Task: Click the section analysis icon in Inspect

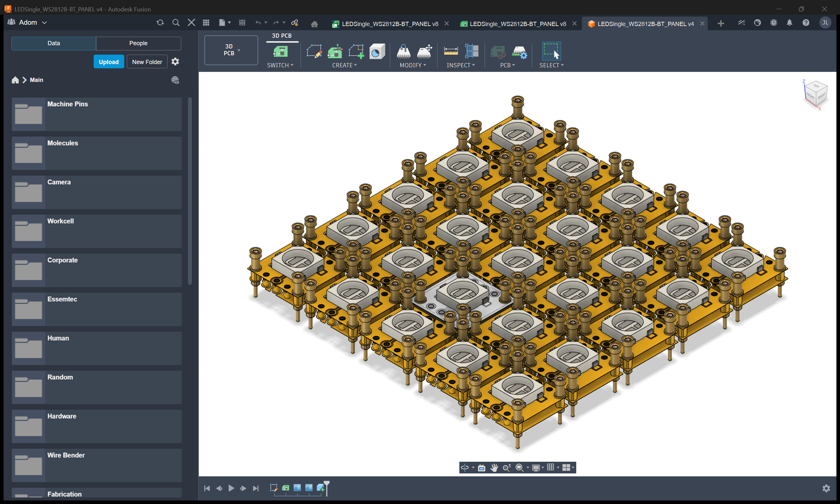Action: (472, 51)
